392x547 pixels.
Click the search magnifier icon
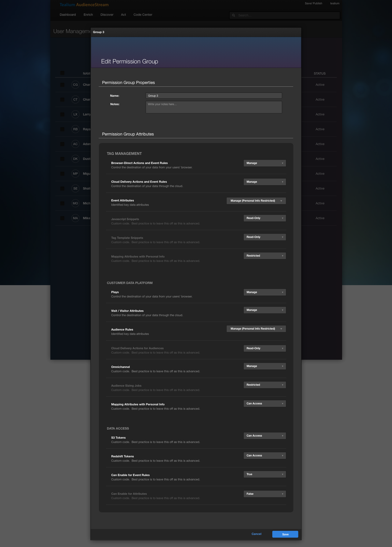click(x=234, y=15)
